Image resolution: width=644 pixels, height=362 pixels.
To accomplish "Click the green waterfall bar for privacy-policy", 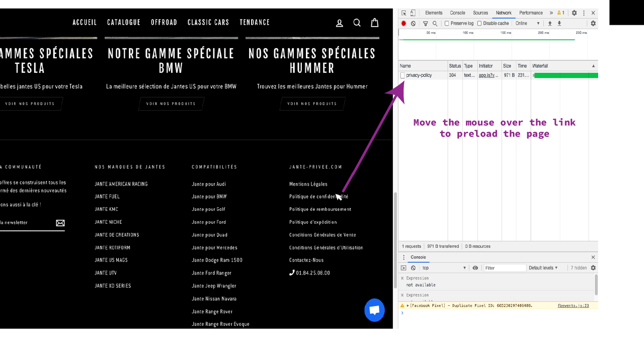I will click(566, 75).
